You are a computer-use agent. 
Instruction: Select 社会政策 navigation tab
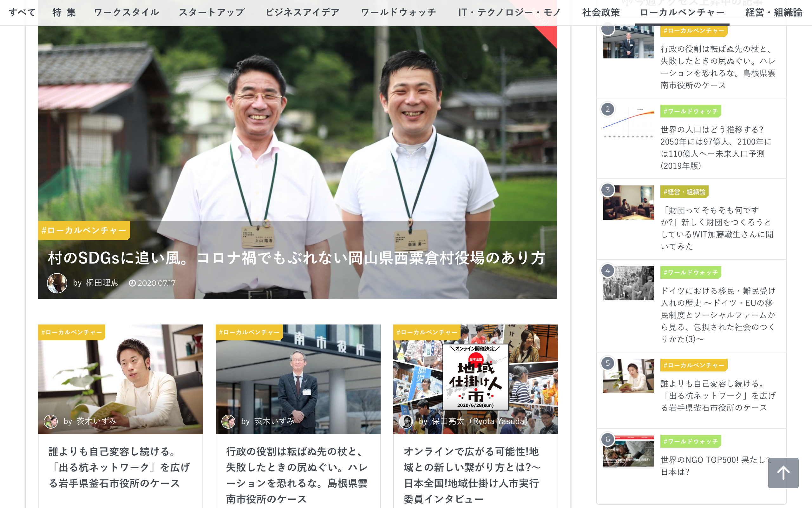[x=601, y=12]
